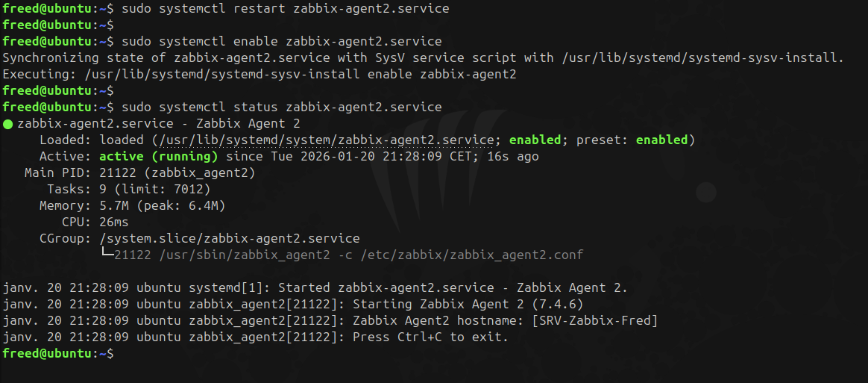This screenshot has height=383, width=868.
Task: Click the green status dot beside zabbix-agent2.service
Action: click(8, 124)
